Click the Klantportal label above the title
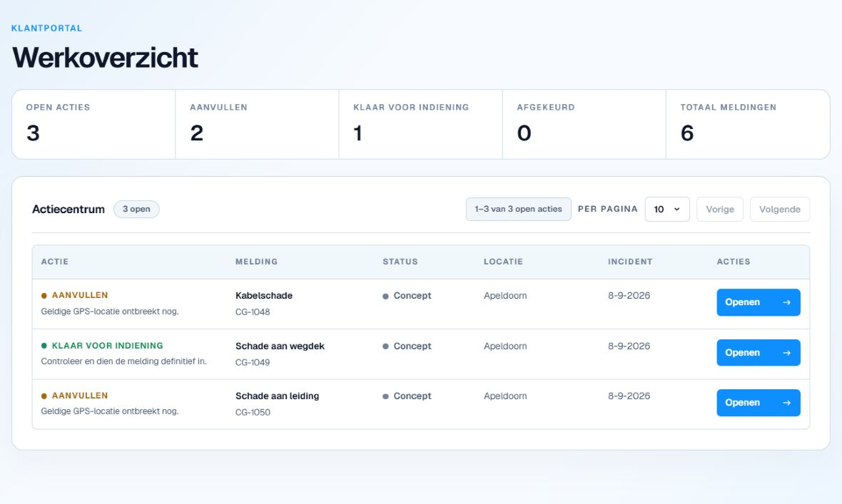 point(46,29)
